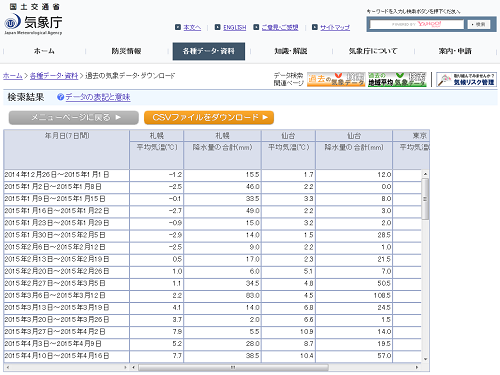This screenshot has width=500, height=375.
Task: Click the 検索 search button
Action: [x=479, y=24]
